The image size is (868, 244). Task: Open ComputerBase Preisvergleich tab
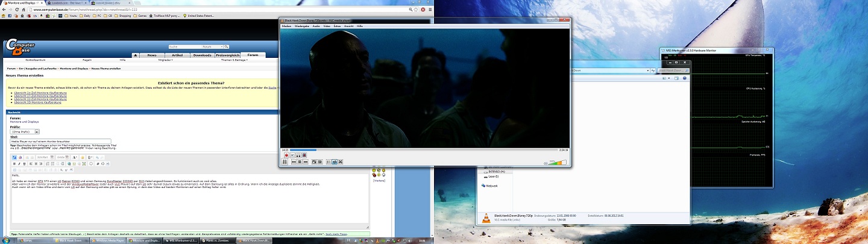[227, 55]
